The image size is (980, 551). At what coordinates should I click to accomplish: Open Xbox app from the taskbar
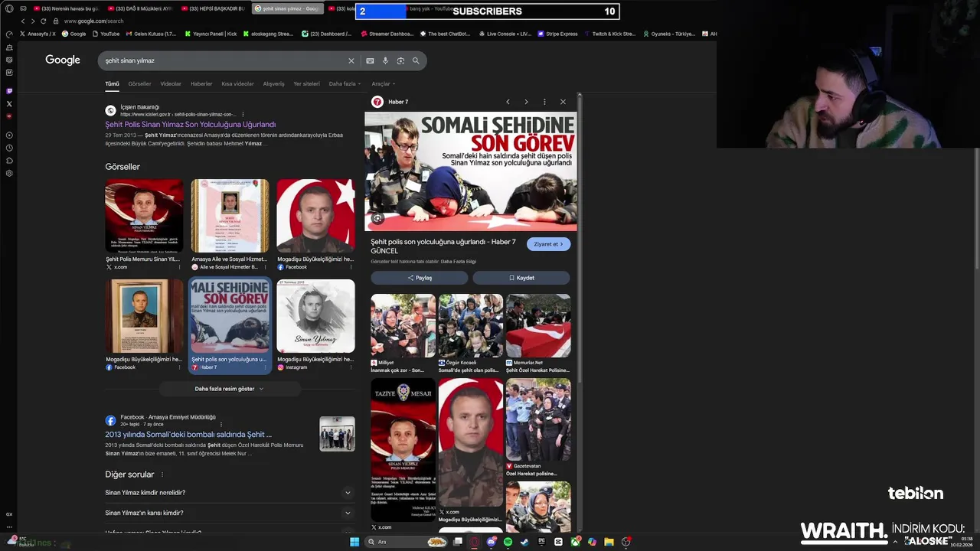click(575, 542)
